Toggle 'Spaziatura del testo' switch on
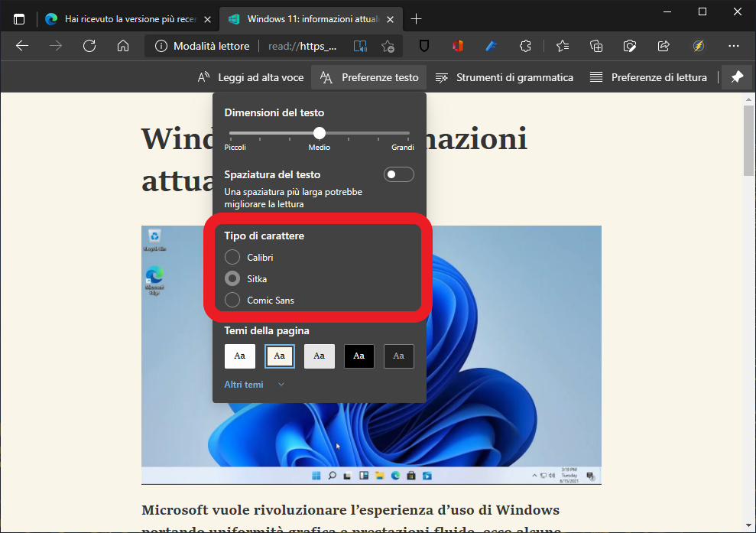The image size is (756, 533). 399,174
